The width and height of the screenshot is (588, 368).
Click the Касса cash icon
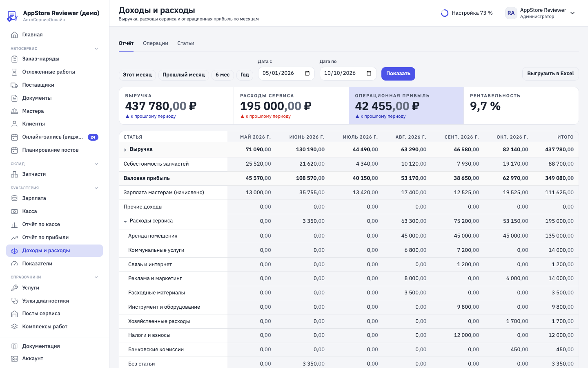(14, 211)
